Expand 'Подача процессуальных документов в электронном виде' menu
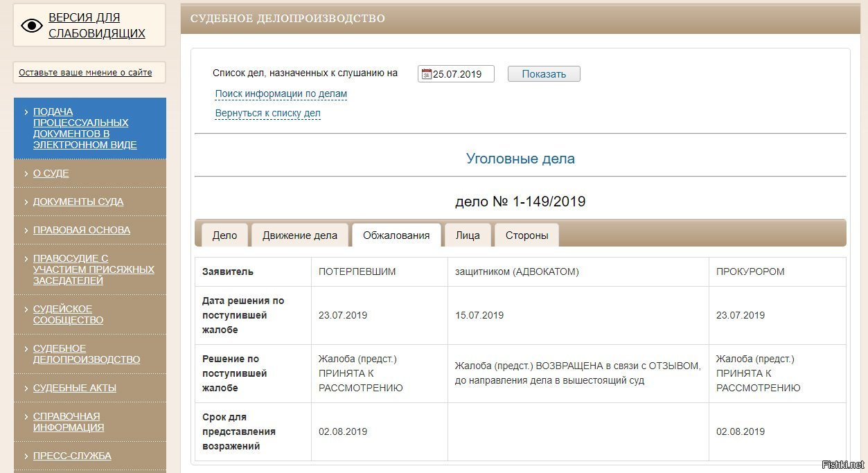This screenshot has width=868, height=473. pyautogui.click(x=85, y=128)
